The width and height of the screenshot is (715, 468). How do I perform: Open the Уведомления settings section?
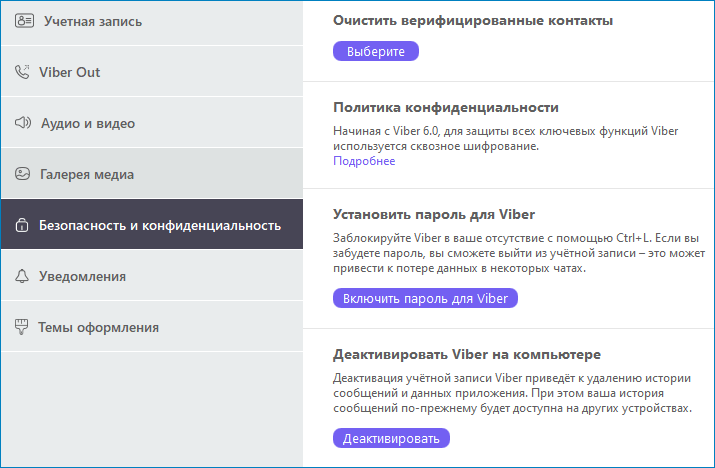(x=152, y=276)
